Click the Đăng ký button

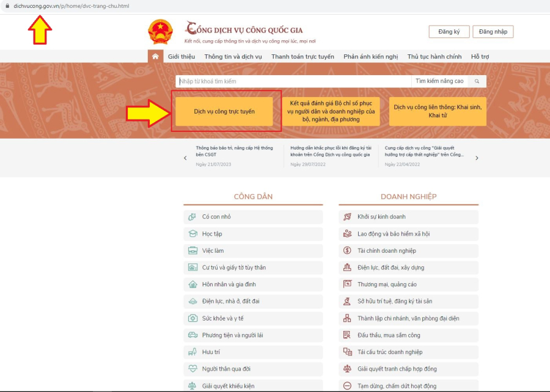point(449,32)
